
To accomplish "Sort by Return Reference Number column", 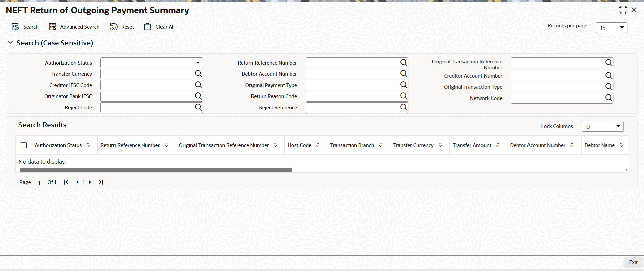I will pos(166,145).
